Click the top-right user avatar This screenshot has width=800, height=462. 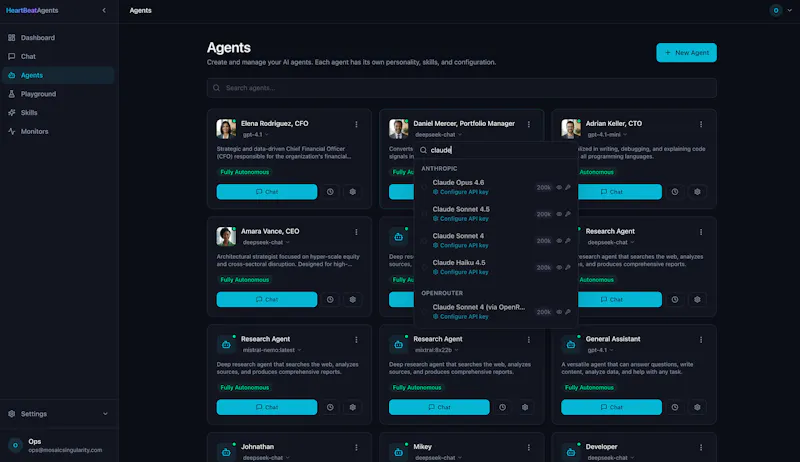coord(776,10)
